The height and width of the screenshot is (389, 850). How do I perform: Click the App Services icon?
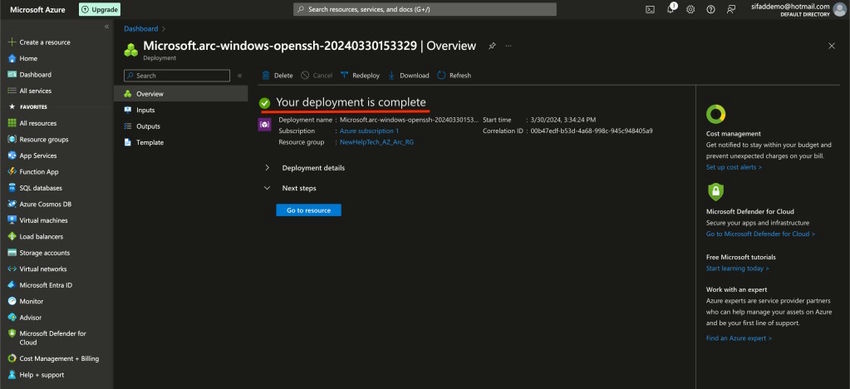click(x=12, y=155)
